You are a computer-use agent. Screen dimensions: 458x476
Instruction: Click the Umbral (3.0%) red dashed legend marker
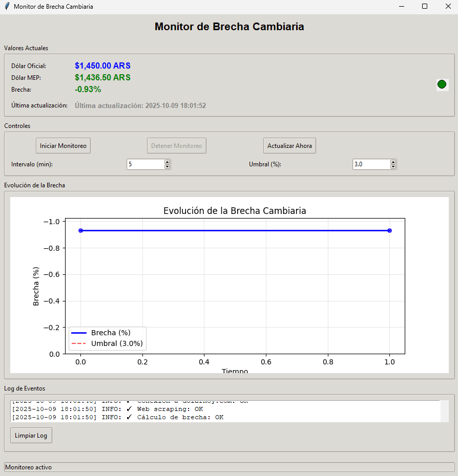[x=79, y=343]
